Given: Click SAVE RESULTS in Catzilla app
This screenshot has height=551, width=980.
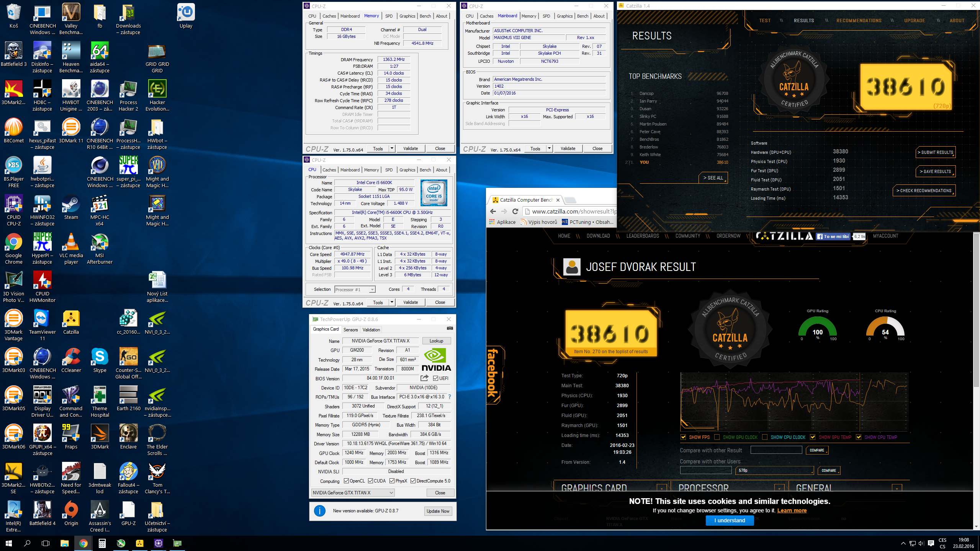Looking at the screenshot, I should pos(936,171).
